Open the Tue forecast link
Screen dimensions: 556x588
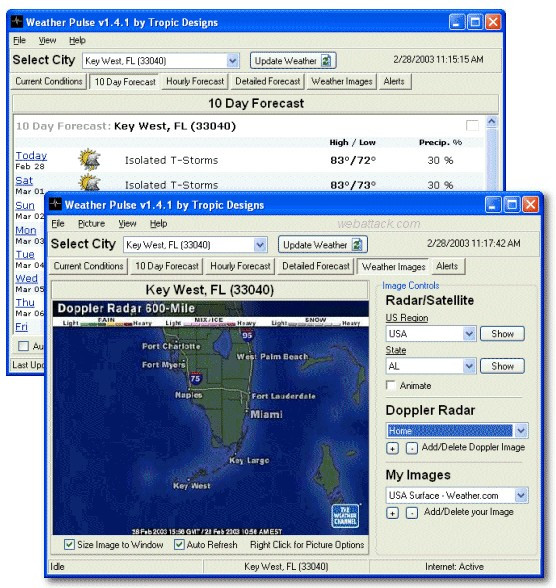25,254
